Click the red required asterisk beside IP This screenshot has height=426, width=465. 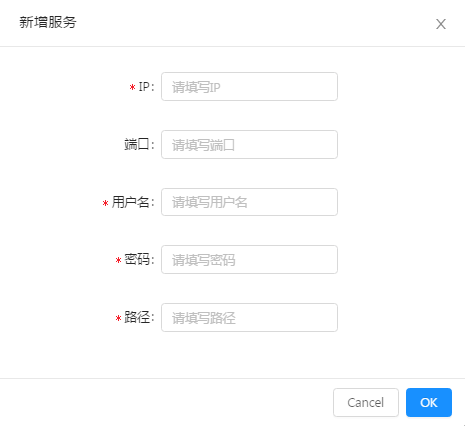(x=132, y=87)
